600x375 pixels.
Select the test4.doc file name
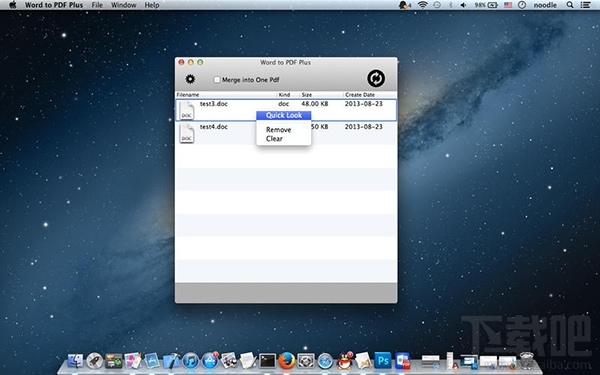(x=214, y=127)
